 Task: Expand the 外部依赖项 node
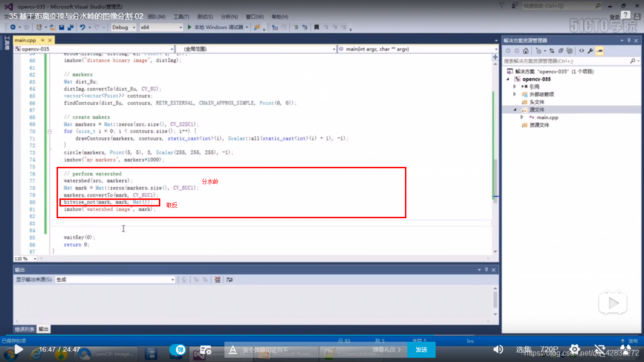click(x=515, y=94)
